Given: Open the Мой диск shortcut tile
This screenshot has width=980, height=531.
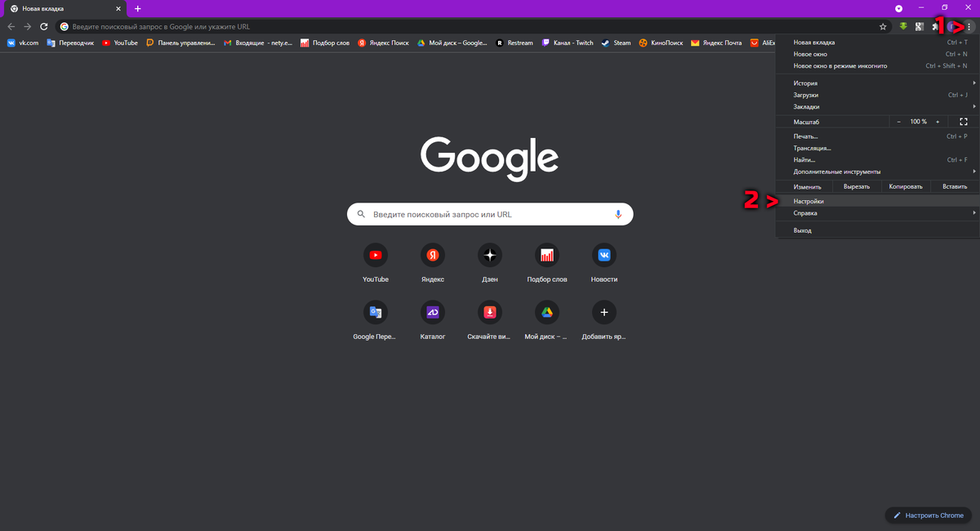Looking at the screenshot, I should tap(547, 320).
